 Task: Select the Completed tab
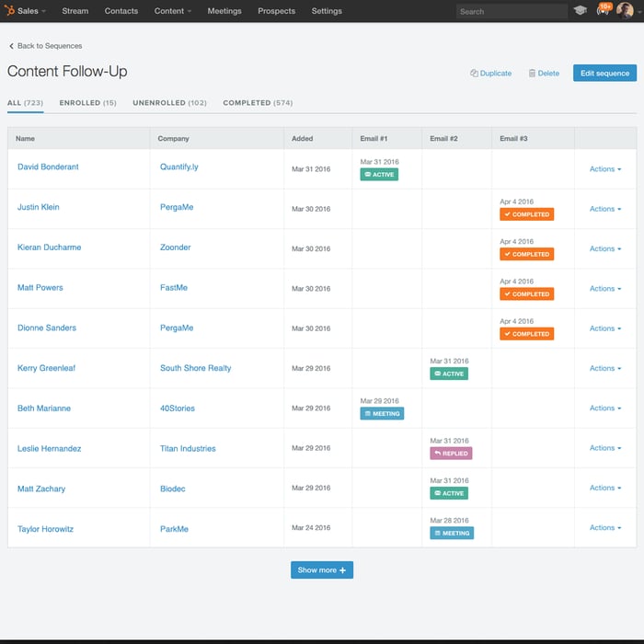click(258, 103)
